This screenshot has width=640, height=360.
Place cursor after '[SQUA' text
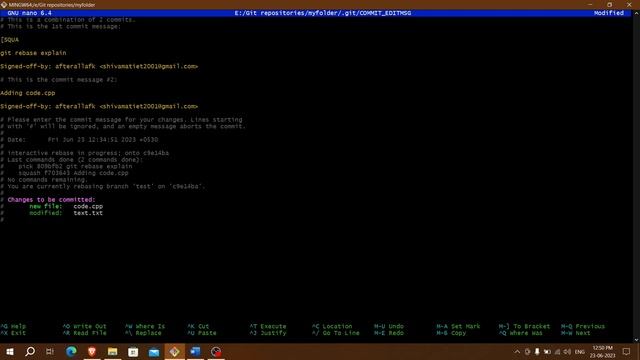click(19, 40)
